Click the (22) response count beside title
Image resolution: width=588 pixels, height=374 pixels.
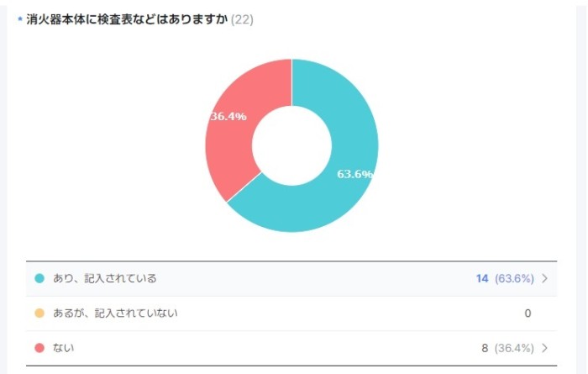[x=242, y=19]
